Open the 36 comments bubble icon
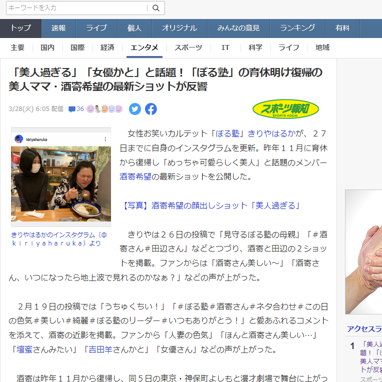The image size is (382, 382). [76, 109]
